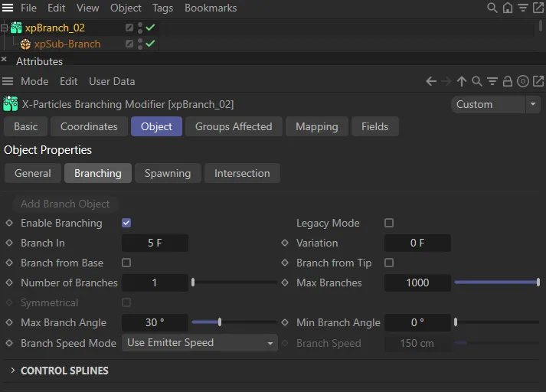Image resolution: width=546 pixels, height=392 pixels.
Task: Click the Attributes up arrow icon
Action: [x=462, y=81]
